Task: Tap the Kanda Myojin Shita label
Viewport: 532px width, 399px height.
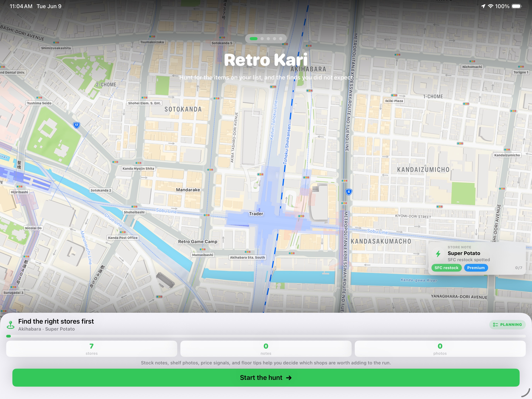Action: (138, 169)
